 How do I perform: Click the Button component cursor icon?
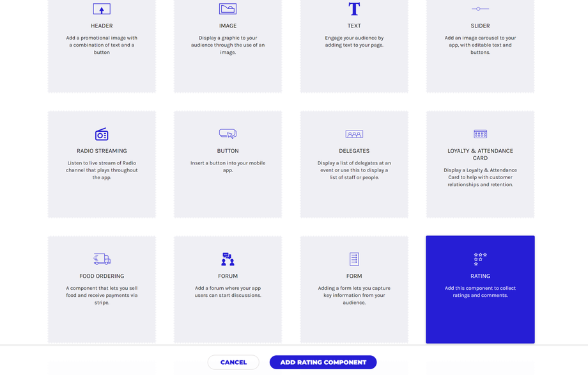228,134
